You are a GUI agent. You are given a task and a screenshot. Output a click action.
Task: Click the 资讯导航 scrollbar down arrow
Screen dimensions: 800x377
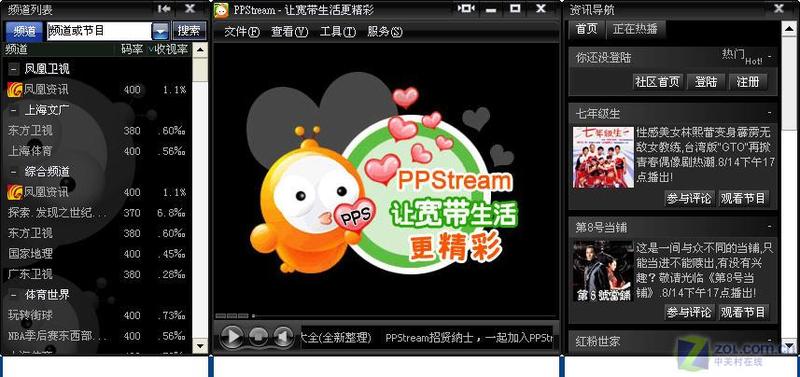(789, 345)
